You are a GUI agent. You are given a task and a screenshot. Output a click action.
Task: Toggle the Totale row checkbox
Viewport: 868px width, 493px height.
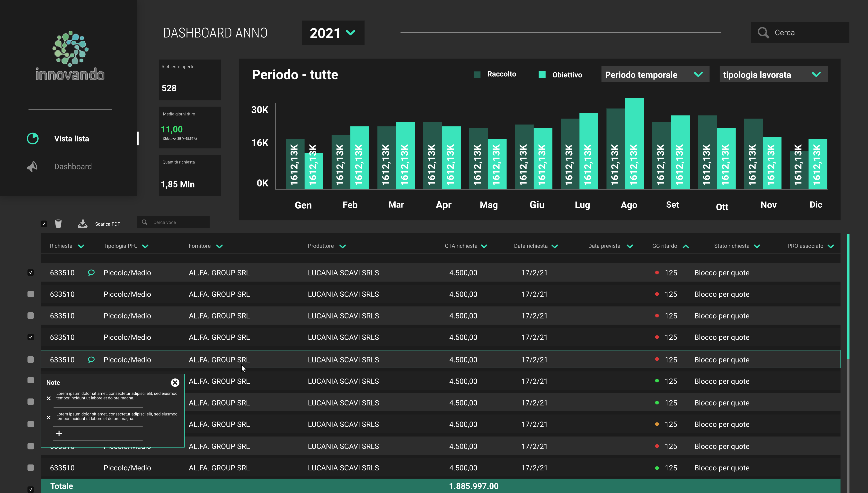pos(31,489)
